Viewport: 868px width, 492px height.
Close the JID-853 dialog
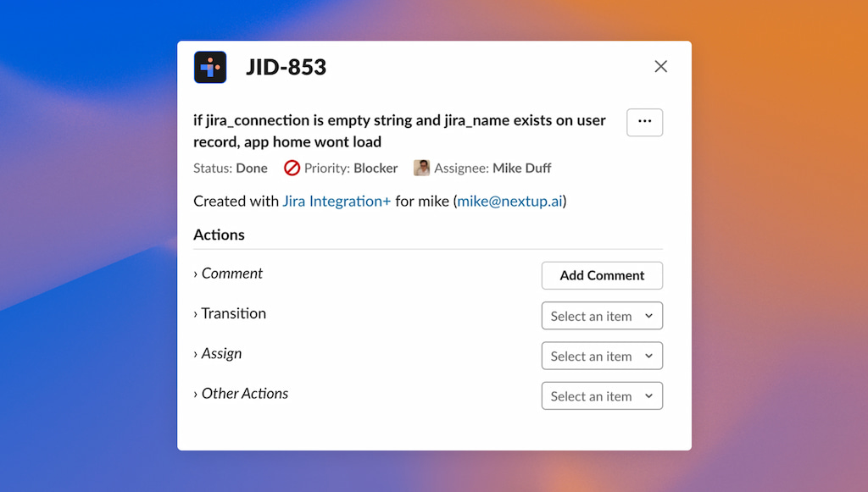(660, 66)
